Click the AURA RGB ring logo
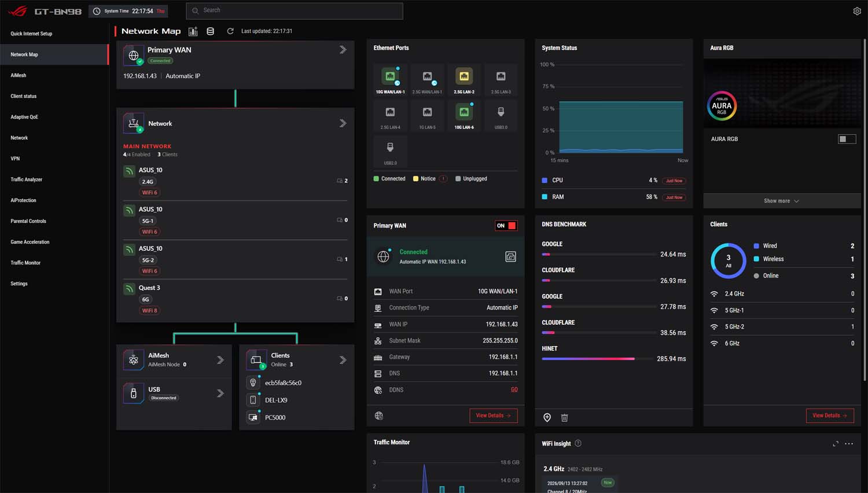This screenshot has width=868, height=493. (x=722, y=106)
